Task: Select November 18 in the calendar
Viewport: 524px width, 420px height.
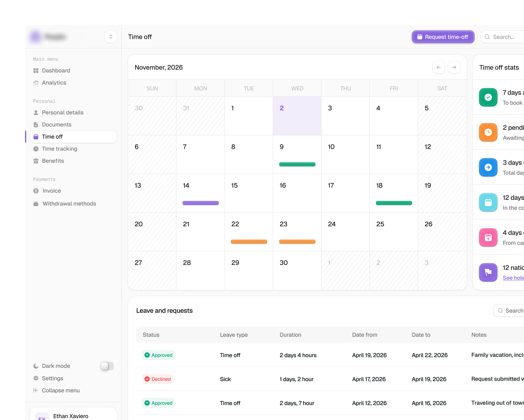Action: tap(394, 193)
